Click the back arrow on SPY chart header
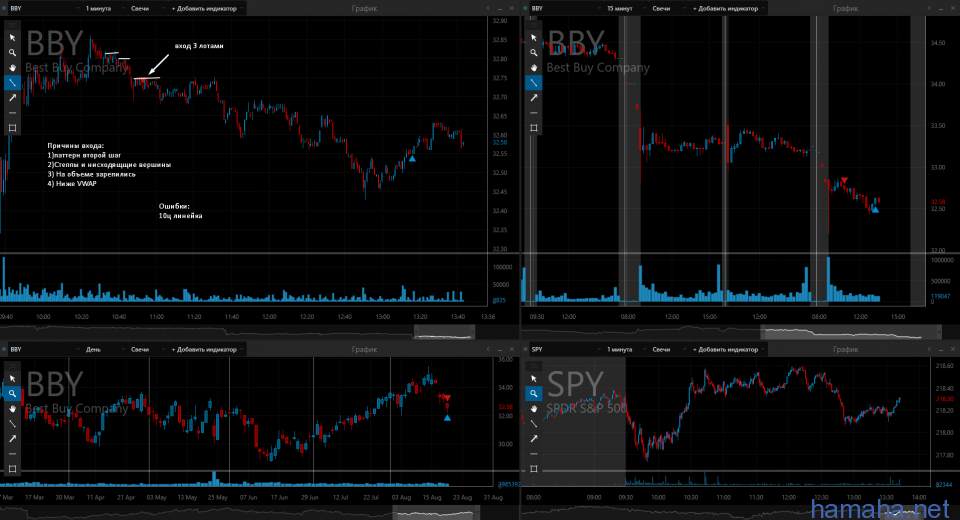The height and width of the screenshot is (520, 960). click(x=929, y=349)
